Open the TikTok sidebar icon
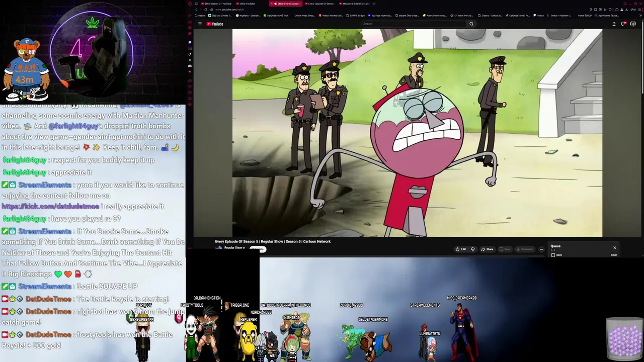This screenshot has height=362, width=644. 190,54
